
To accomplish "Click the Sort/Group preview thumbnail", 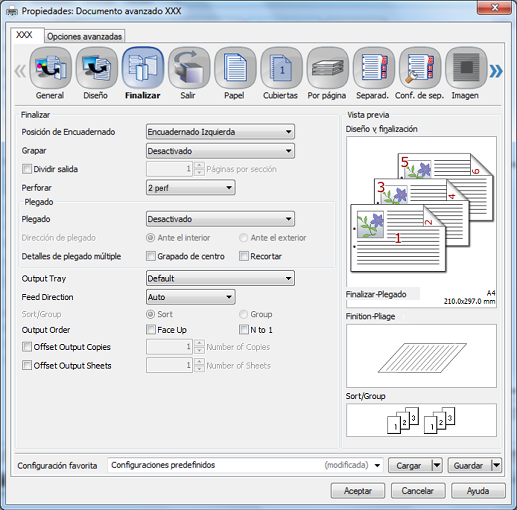I will pos(421,420).
